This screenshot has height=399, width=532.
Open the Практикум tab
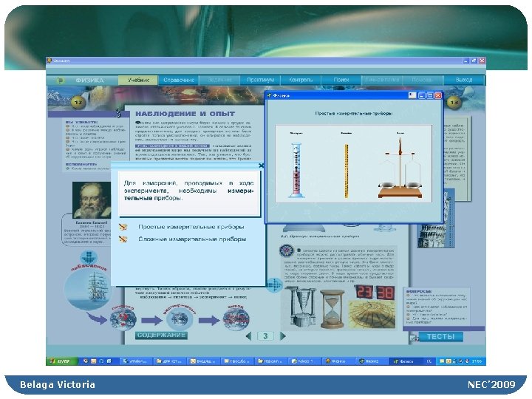coord(260,80)
